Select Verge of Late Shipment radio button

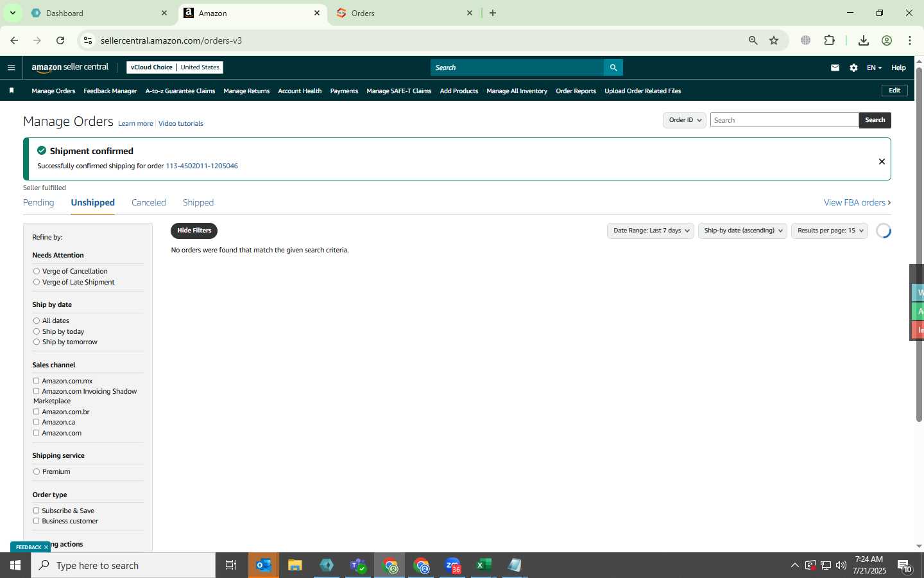[x=37, y=282]
